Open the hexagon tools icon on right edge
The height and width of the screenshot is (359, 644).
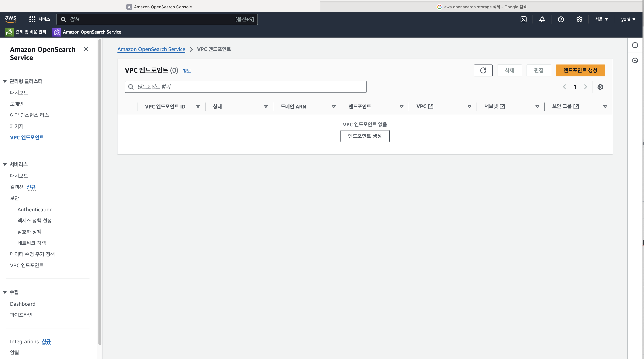pos(635,60)
